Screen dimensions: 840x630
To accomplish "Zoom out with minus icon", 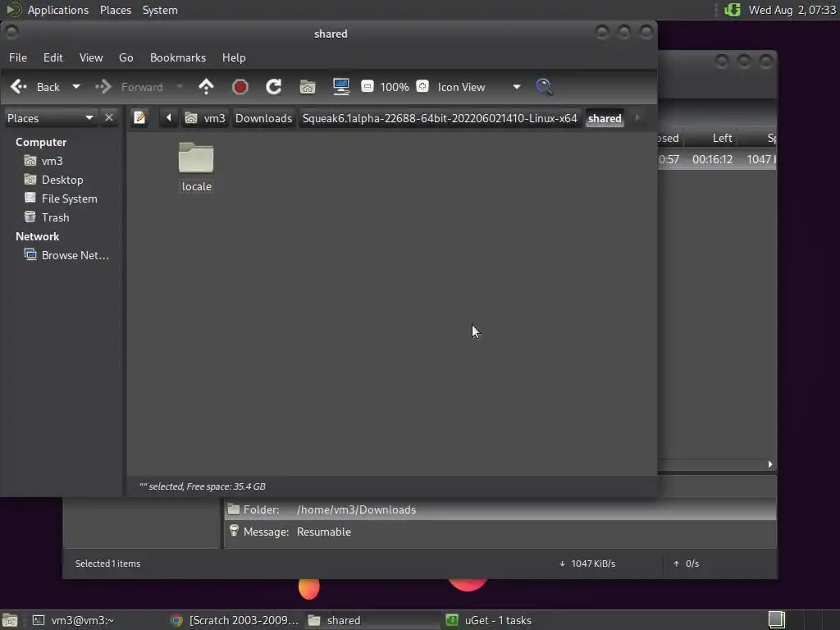I will point(367,86).
